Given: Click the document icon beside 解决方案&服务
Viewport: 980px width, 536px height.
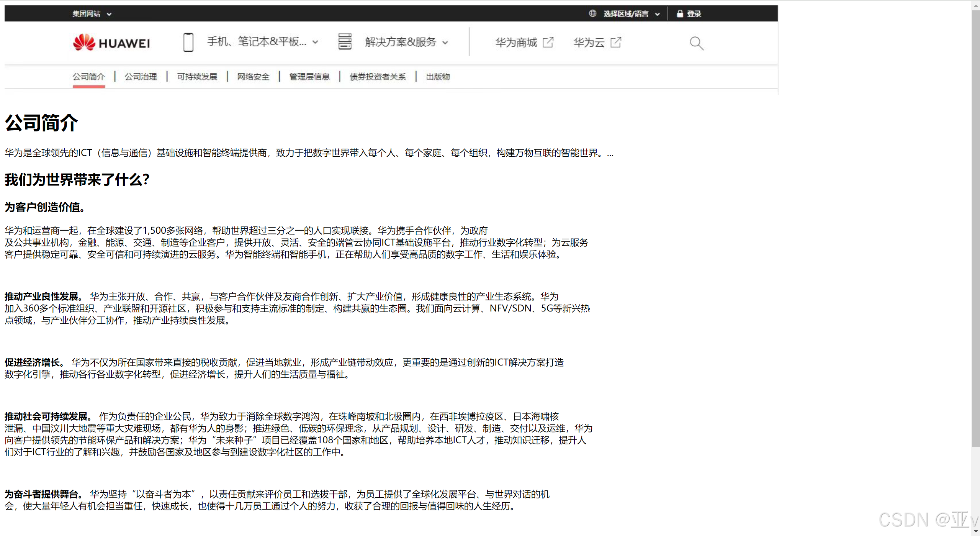Looking at the screenshot, I should click(x=344, y=42).
